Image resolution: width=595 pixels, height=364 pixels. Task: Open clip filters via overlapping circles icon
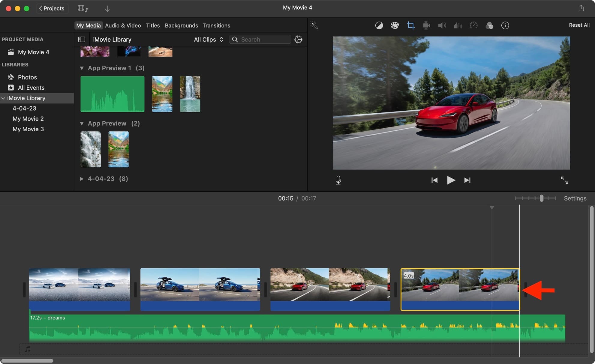pyautogui.click(x=489, y=25)
